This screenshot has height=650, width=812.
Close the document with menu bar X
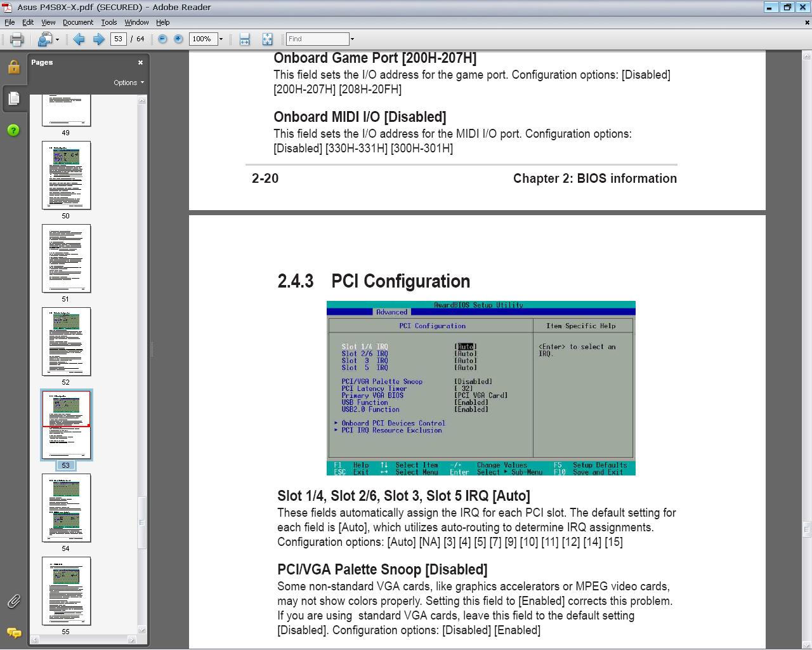(807, 22)
